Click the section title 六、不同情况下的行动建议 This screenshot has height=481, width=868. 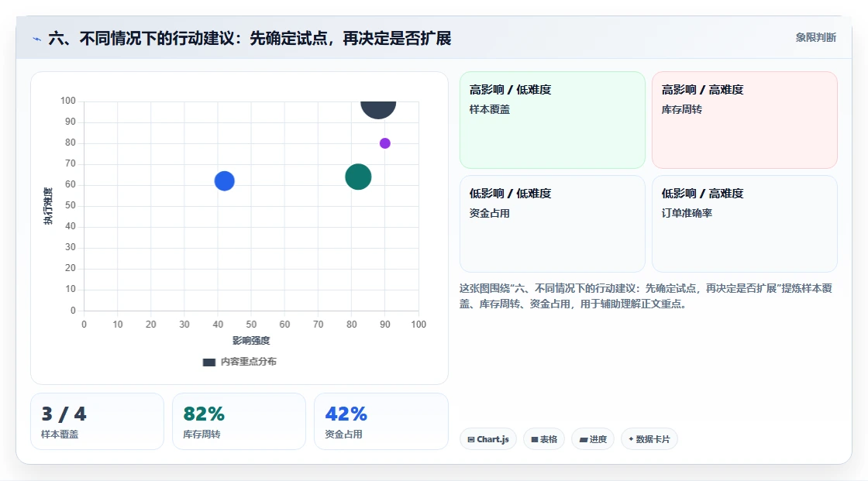point(250,38)
